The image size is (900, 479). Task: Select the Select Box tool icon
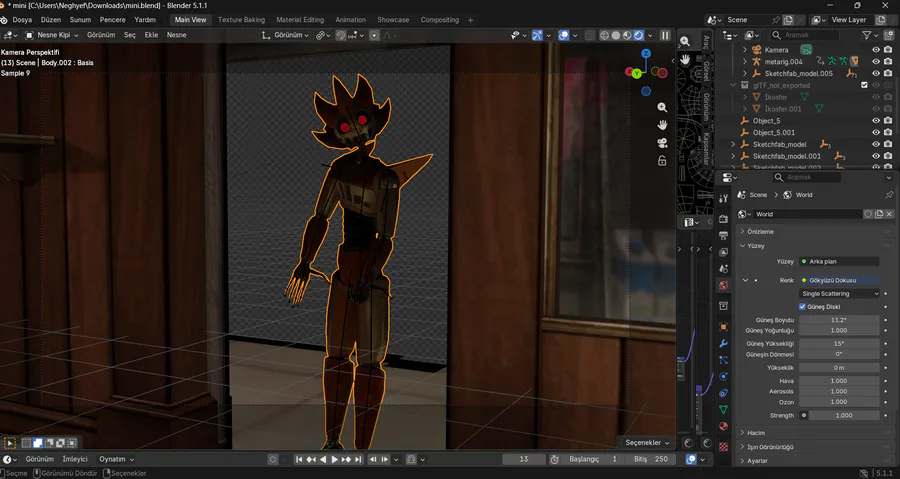coord(10,443)
